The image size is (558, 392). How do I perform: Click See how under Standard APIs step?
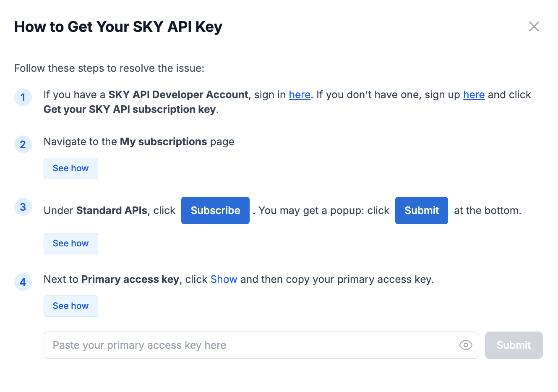(70, 243)
